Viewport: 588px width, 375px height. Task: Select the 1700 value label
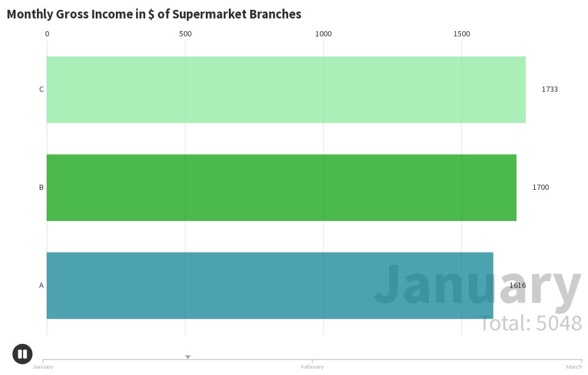click(x=540, y=187)
